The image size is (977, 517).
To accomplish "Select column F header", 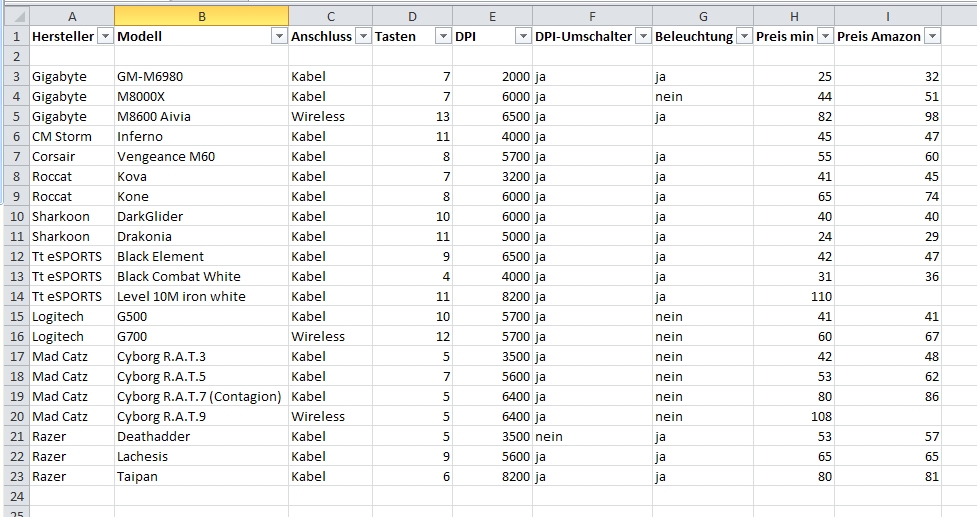I will point(592,17).
